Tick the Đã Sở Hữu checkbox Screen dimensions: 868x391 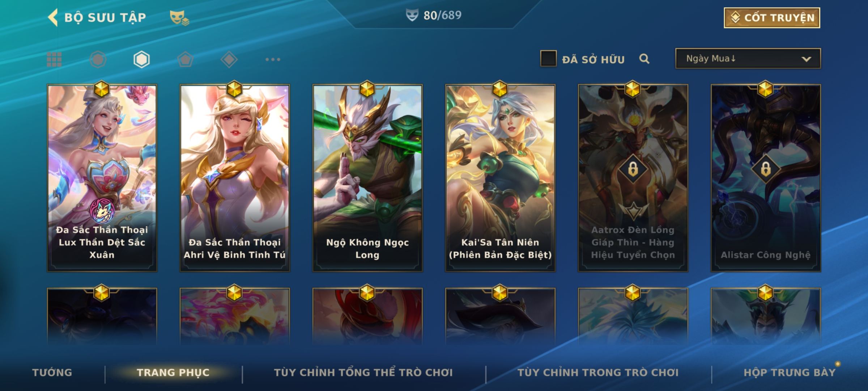[548, 59]
